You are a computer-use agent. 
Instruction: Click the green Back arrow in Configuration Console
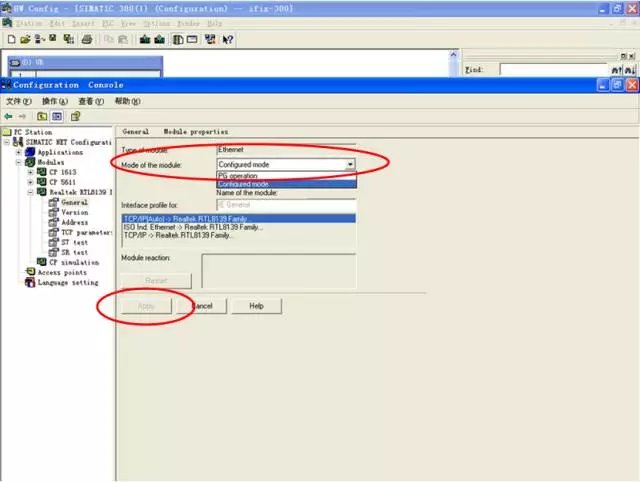[9, 116]
